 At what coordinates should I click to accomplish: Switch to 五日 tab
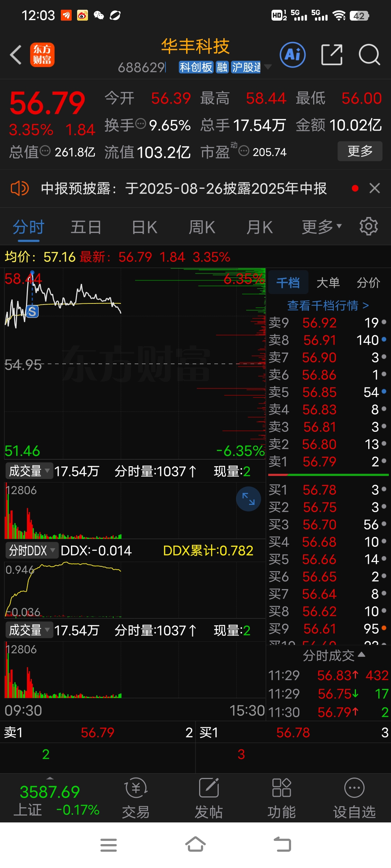coord(86,227)
